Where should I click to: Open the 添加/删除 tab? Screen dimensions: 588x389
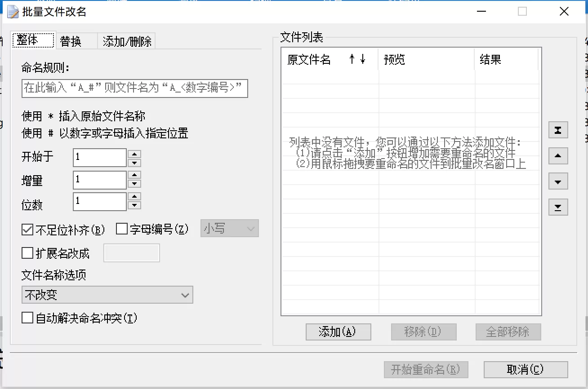click(x=127, y=41)
